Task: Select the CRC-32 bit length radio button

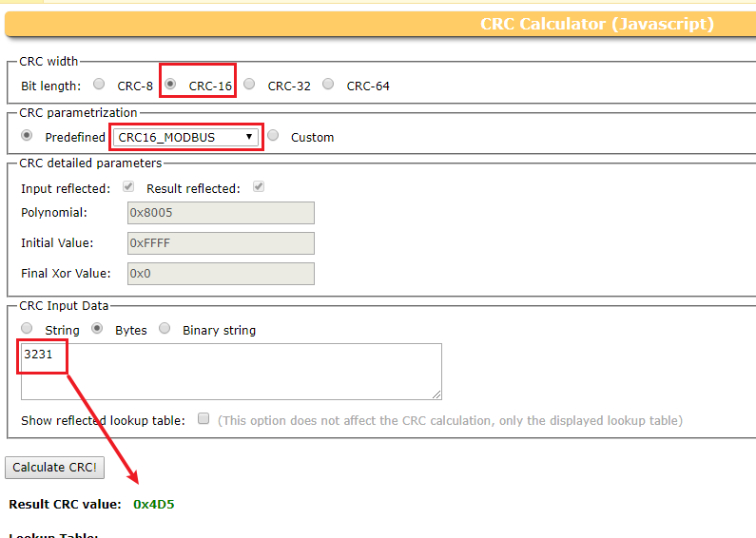Action: (249, 84)
